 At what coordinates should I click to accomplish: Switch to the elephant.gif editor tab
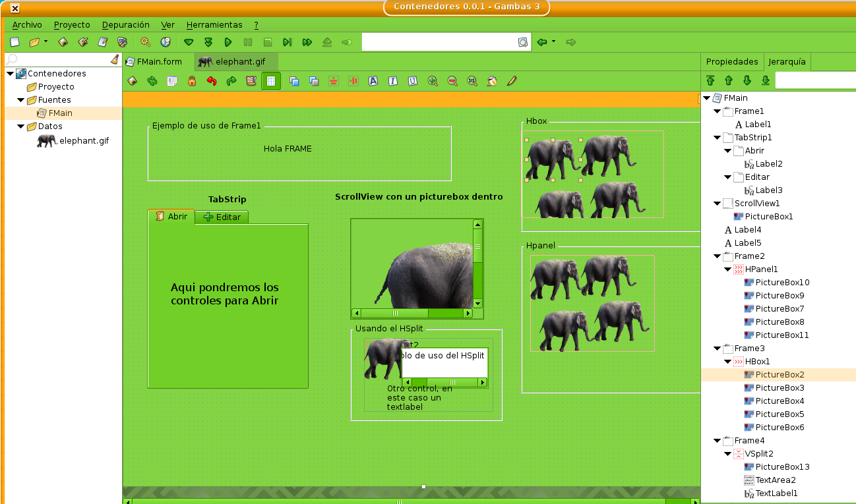[237, 61]
